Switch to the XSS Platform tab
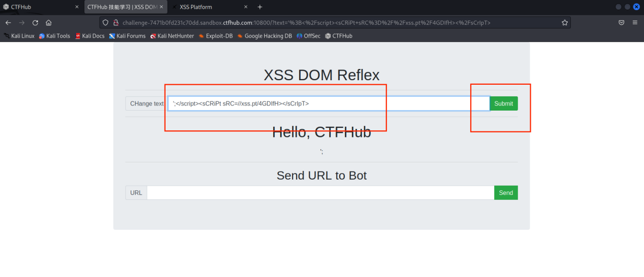The width and height of the screenshot is (644, 277). coord(209,7)
